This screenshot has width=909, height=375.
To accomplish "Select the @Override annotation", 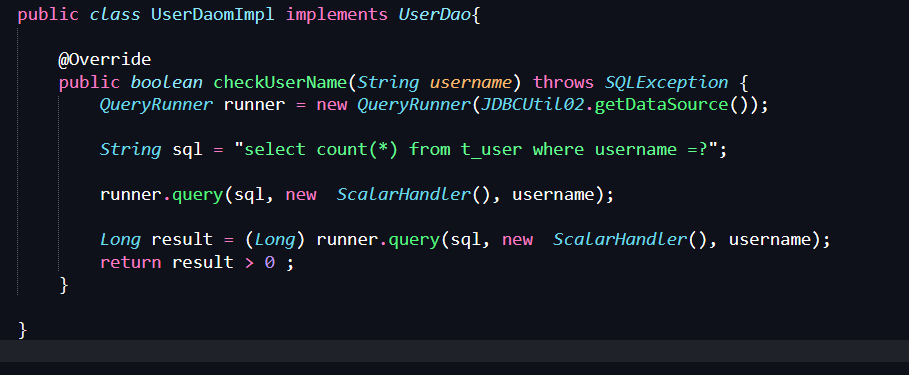I will pyautogui.click(x=105, y=60).
